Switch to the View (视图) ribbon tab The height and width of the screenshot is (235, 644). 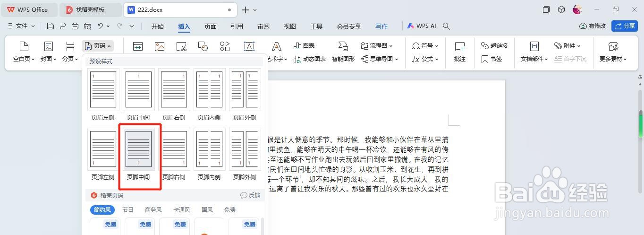(x=290, y=26)
